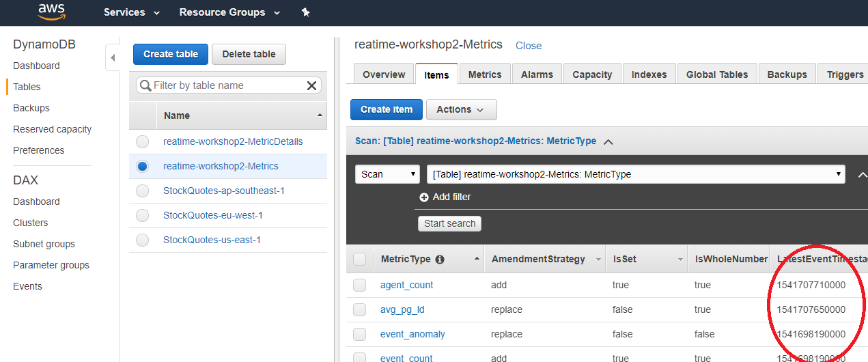Screen dimensions: 868x362
Task: Switch to the Global Tables tab
Action: click(x=717, y=74)
